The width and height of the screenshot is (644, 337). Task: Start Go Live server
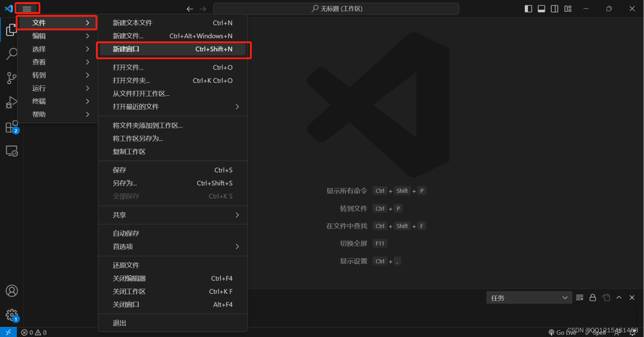[562, 333]
